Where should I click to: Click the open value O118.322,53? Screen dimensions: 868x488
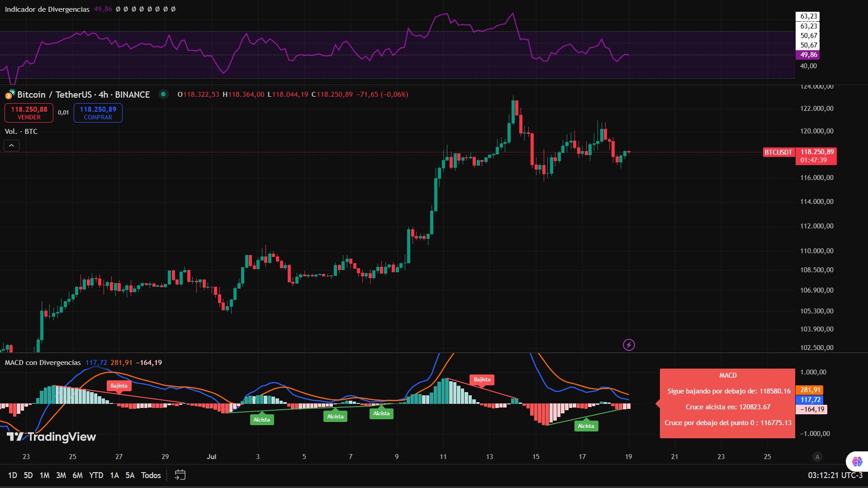pyautogui.click(x=198, y=95)
